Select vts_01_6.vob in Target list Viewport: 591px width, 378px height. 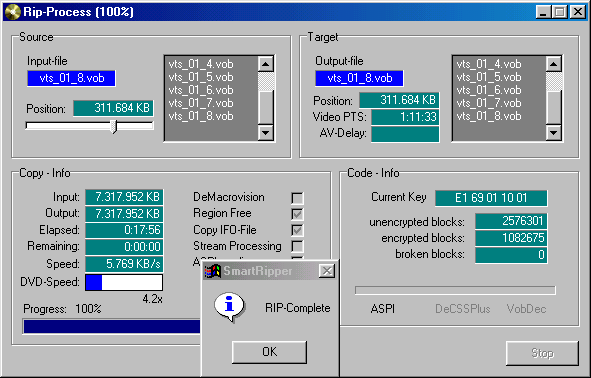pyautogui.click(x=489, y=90)
